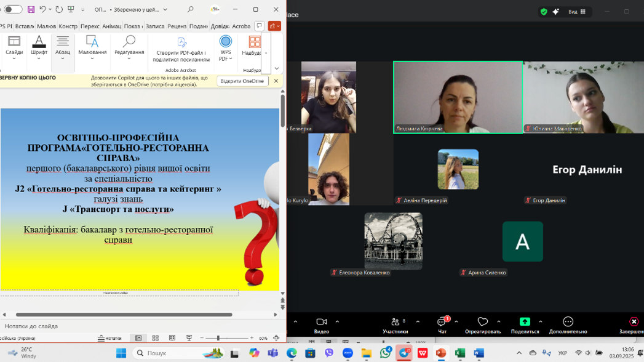This screenshot has height=362, width=644.
Task: Open the Дополнительно more options in Zoom
Action: tap(568, 326)
